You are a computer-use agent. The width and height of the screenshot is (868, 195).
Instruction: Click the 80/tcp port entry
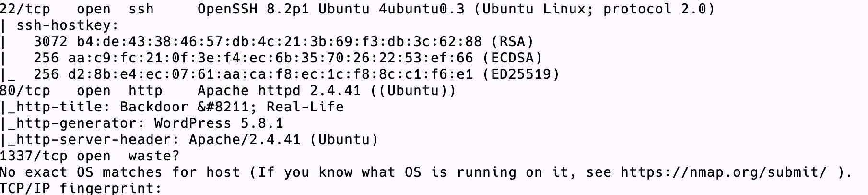pyautogui.click(x=25, y=90)
